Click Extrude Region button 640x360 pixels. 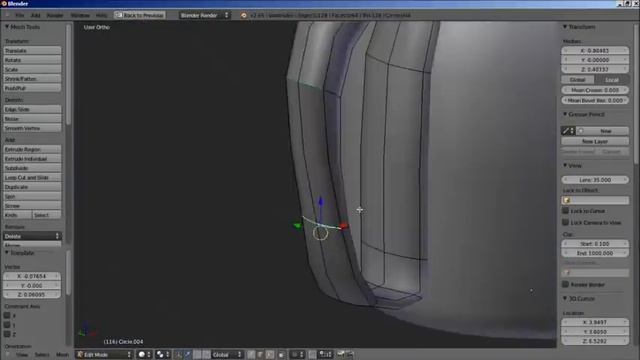[32, 149]
